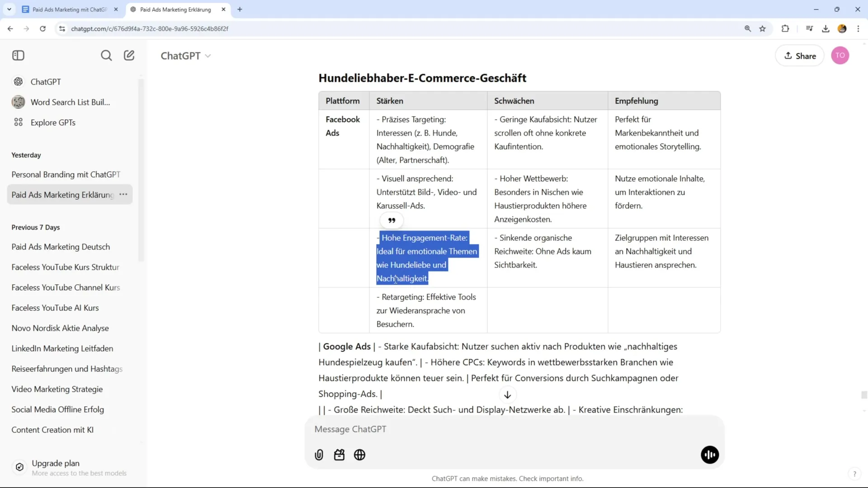Open the Novo Nordisk Aktie Analyse chat
Viewport: 868px width, 488px height.
point(70,328)
